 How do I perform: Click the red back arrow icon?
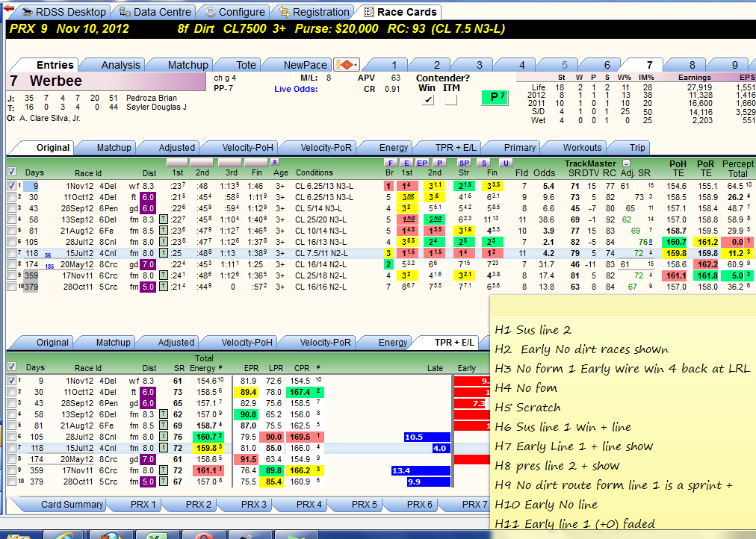(x=9, y=8)
